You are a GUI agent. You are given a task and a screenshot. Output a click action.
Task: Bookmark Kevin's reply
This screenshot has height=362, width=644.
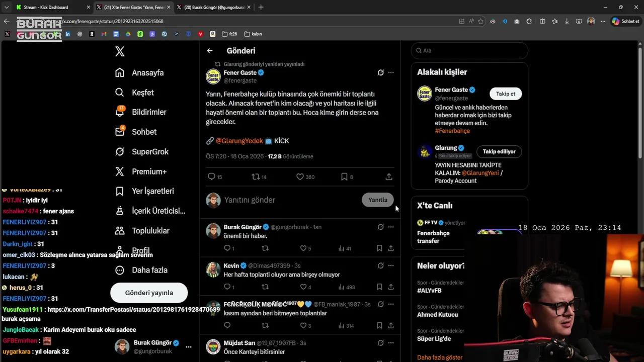pos(379,287)
